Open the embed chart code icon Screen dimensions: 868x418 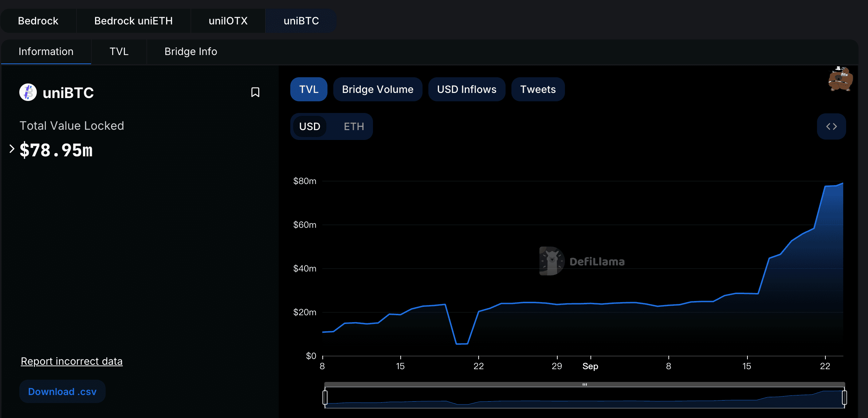coord(831,126)
